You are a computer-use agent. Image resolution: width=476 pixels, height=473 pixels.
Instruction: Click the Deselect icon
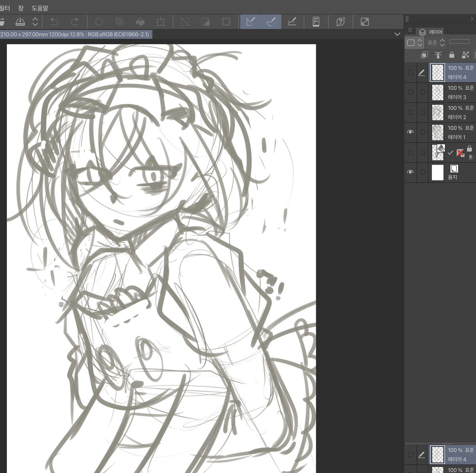click(185, 22)
